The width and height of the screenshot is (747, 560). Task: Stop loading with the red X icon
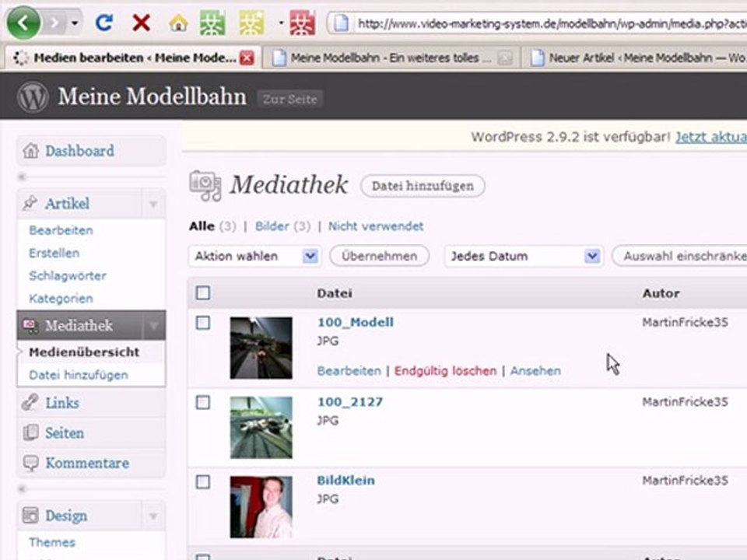(x=141, y=23)
